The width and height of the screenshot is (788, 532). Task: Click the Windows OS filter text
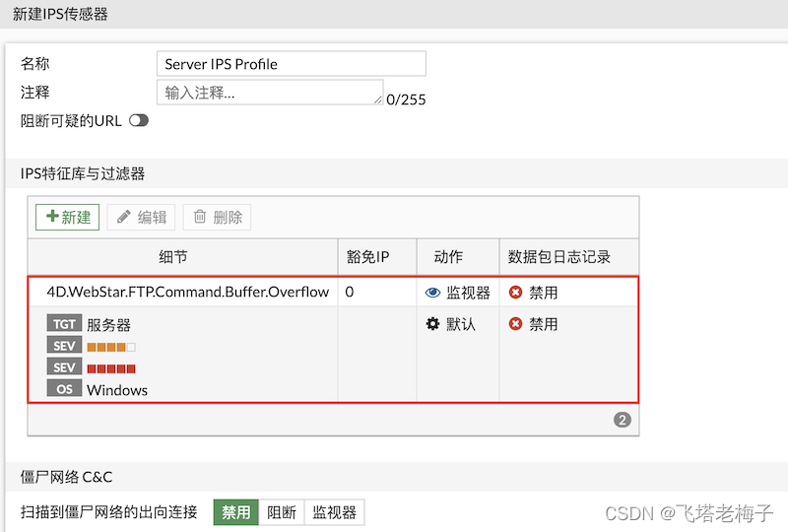(x=117, y=390)
